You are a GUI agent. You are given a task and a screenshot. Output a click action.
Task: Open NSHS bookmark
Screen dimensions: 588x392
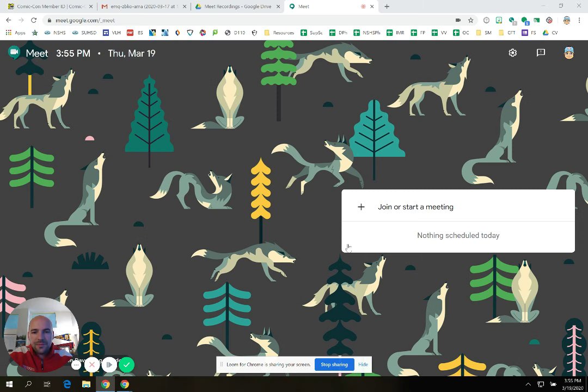(55, 33)
